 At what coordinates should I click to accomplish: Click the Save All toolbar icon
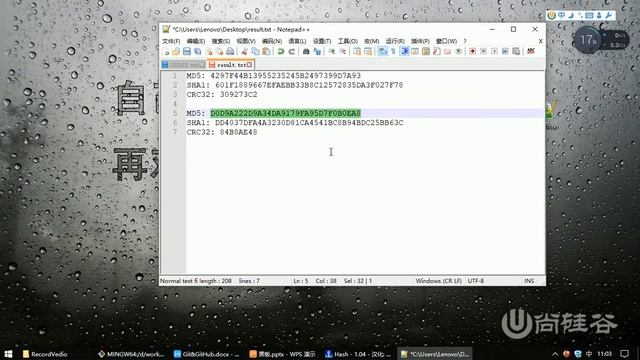(x=198, y=51)
